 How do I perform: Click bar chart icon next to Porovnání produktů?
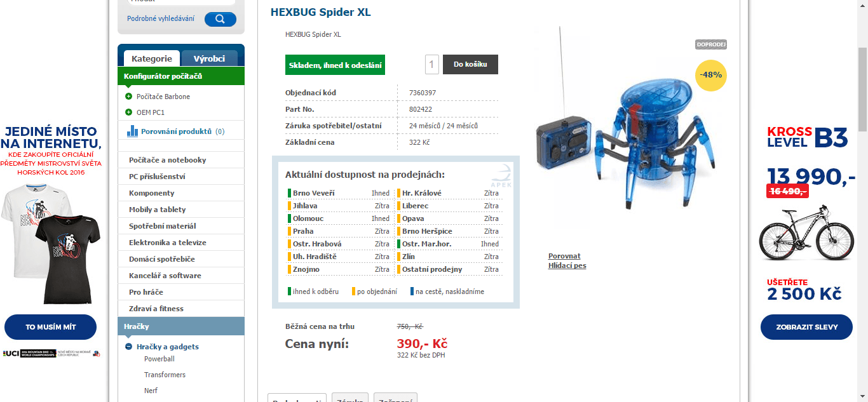tap(133, 131)
